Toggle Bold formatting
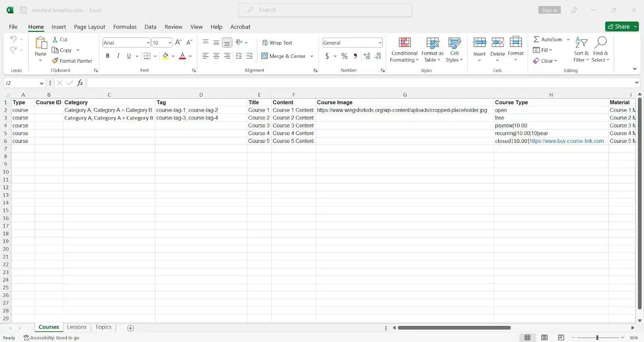The height and width of the screenshot is (342, 644). point(107,56)
